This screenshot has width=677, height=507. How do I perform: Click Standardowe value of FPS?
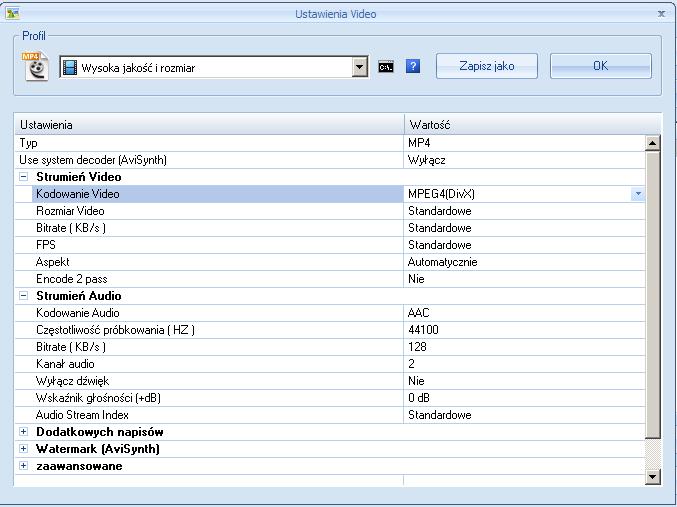point(440,245)
